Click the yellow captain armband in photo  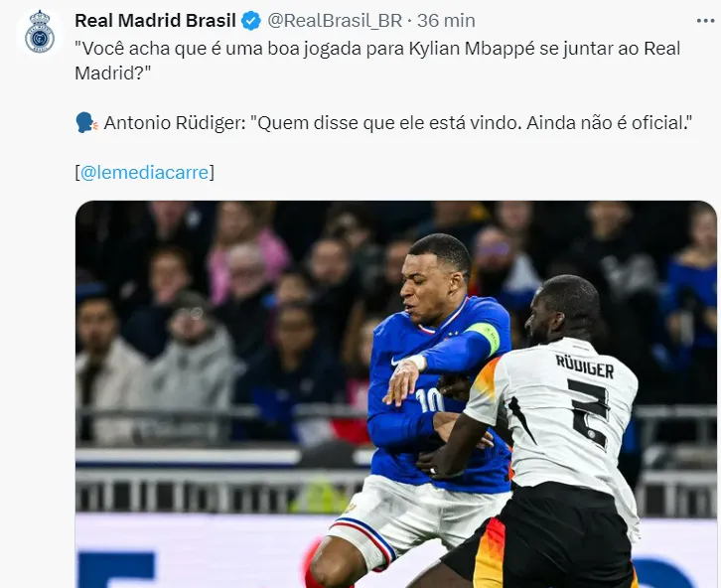[485, 337]
